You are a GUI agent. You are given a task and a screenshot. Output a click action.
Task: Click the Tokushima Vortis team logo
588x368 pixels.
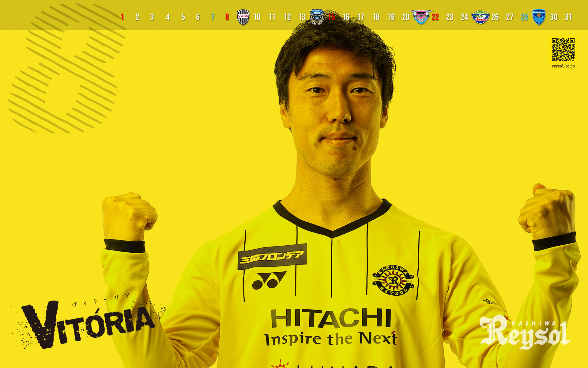pos(480,17)
